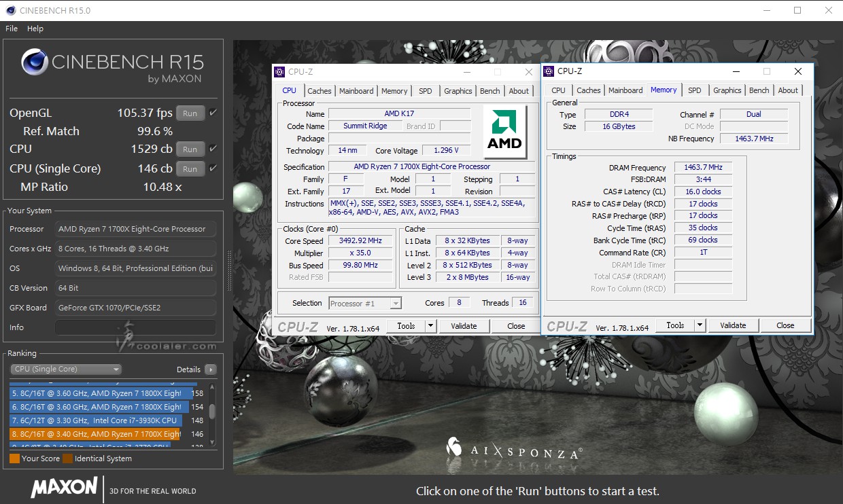Viewport: 843px width, 504px height.
Task: Click the MAXON logo in the footer
Action: pyautogui.click(x=64, y=487)
